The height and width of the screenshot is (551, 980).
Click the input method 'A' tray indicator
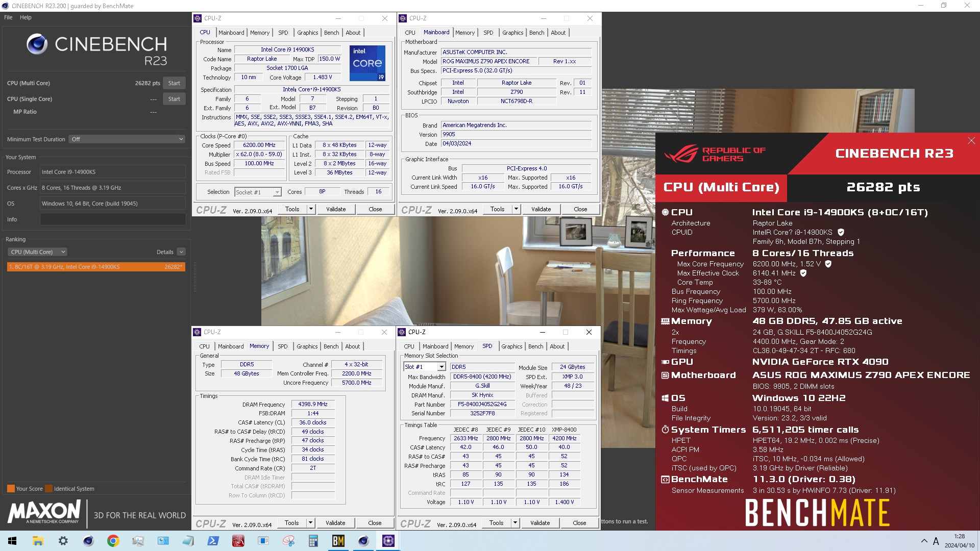click(x=936, y=541)
